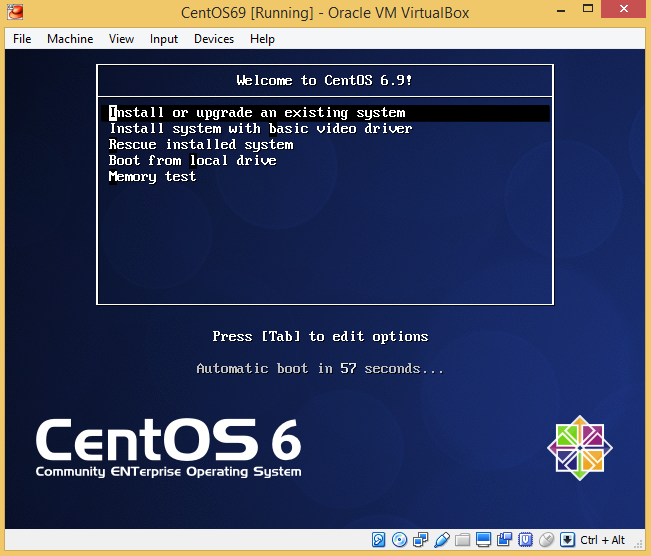Open the shared folders status icon
The image size is (651, 556).
pyautogui.click(x=463, y=539)
